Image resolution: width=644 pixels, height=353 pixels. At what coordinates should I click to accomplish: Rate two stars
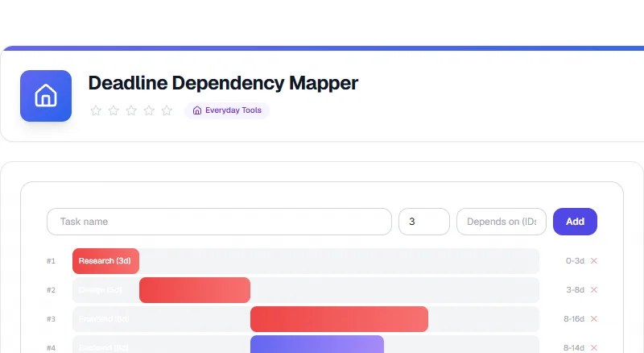coord(114,110)
